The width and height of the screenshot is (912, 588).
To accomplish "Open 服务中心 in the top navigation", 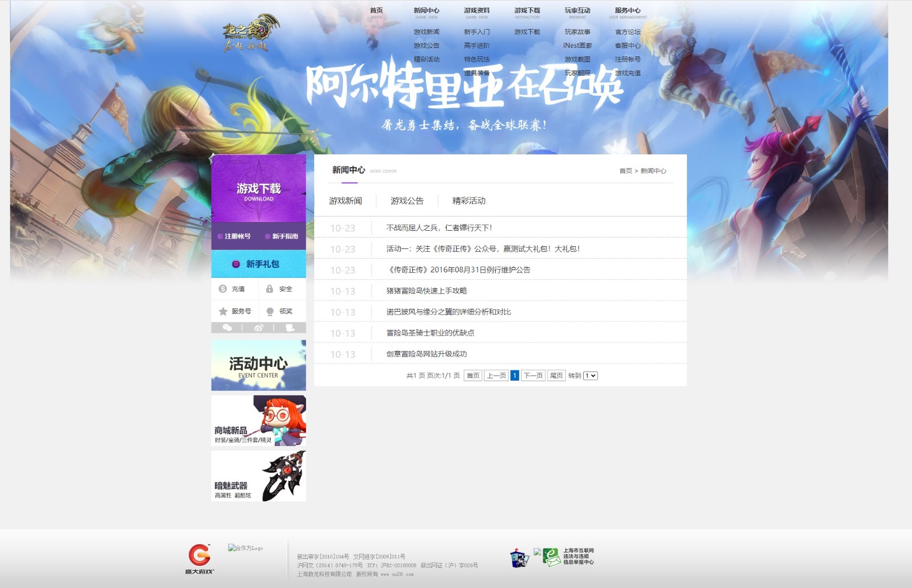I will [628, 10].
